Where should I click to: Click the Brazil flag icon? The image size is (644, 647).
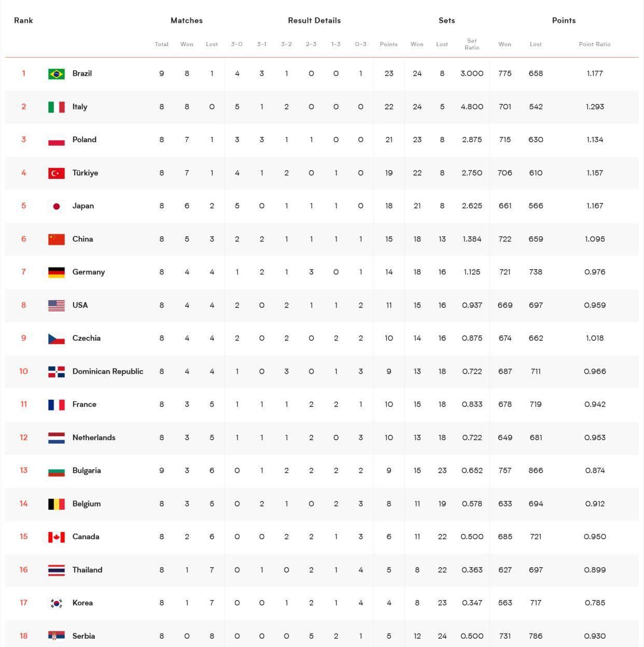coord(57,74)
